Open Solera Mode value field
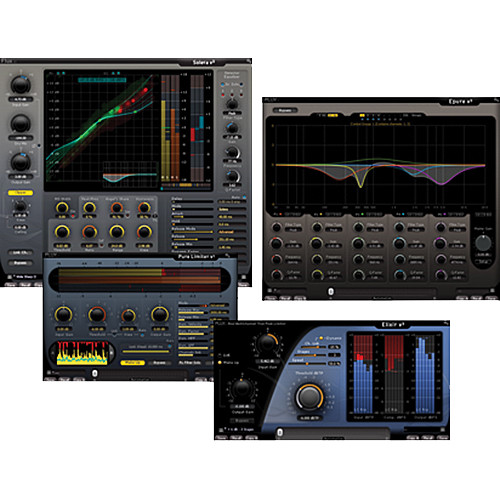 (x=232, y=209)
